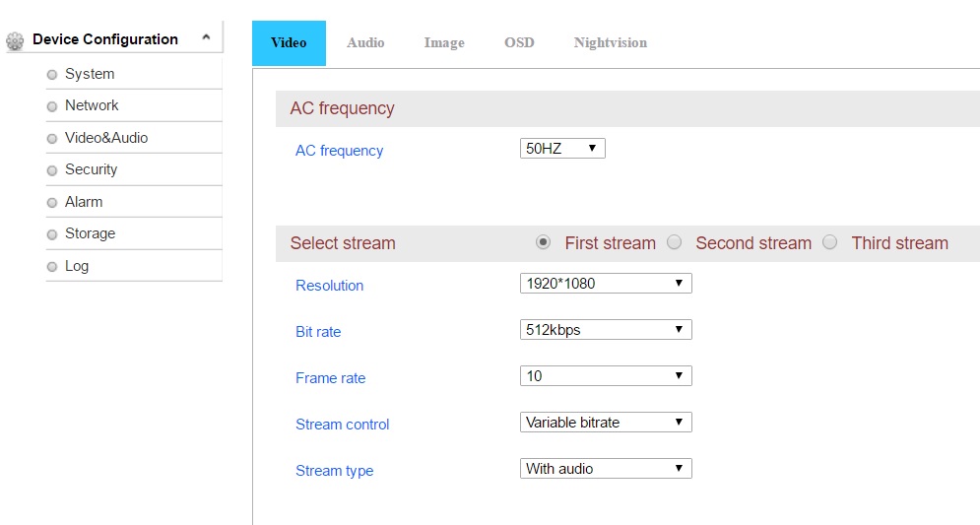Open the Bit rate 512kbps dropdown
The width and height of the screenshot is (980, 525).
click(x=606, y=330)
